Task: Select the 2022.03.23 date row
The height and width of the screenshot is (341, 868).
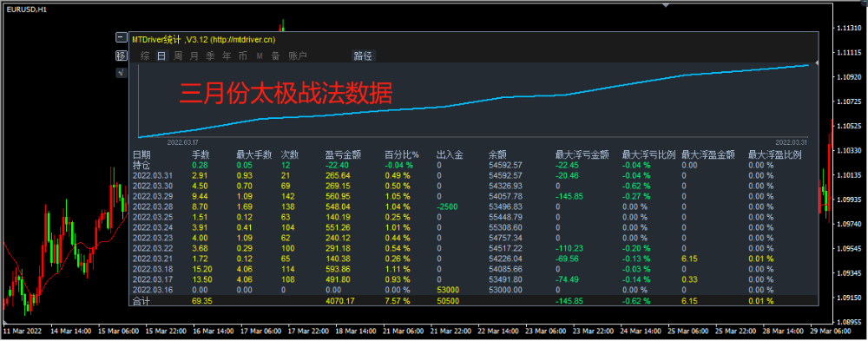Action: click(152, 238)
